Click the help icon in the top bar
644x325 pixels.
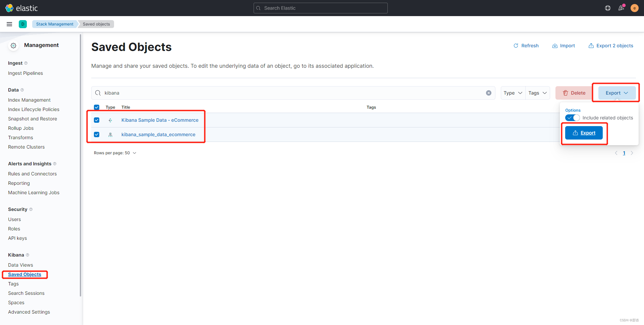click(x=608, y=8)
